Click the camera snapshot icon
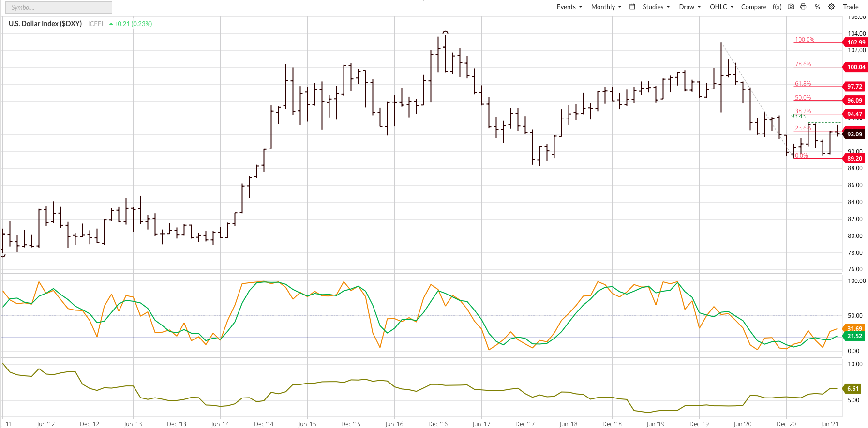Viewport: 868px width, 428px height. coord(791,7)
